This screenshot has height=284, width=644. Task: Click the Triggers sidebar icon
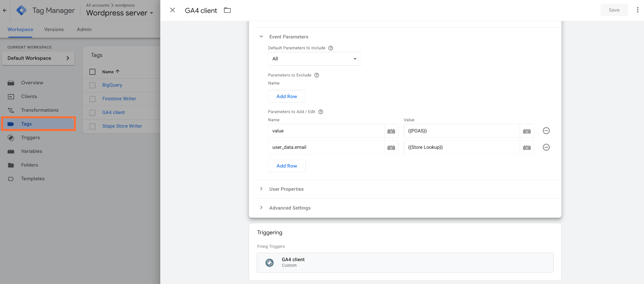point(11,138)
